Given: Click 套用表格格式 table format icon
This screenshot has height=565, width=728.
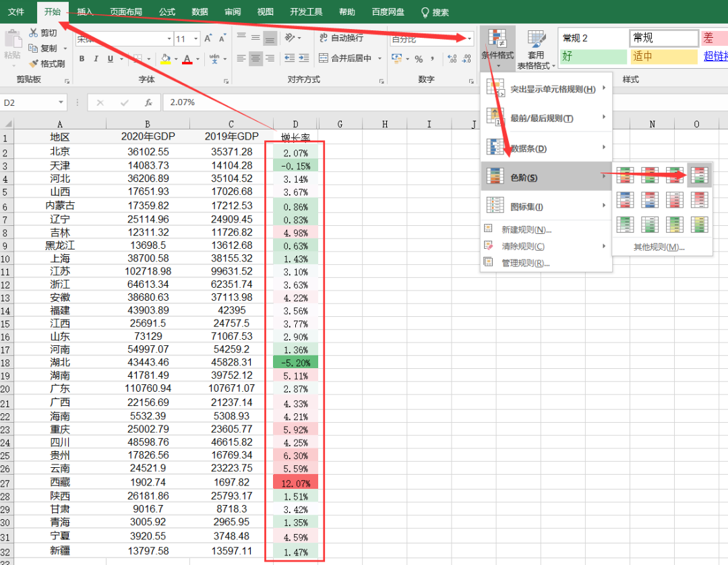Looking at the screenshot, I should [535, 47].
